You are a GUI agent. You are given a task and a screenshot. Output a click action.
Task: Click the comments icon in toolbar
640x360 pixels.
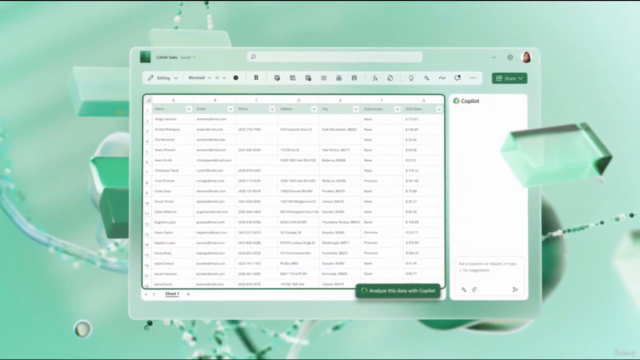[458, 78]
